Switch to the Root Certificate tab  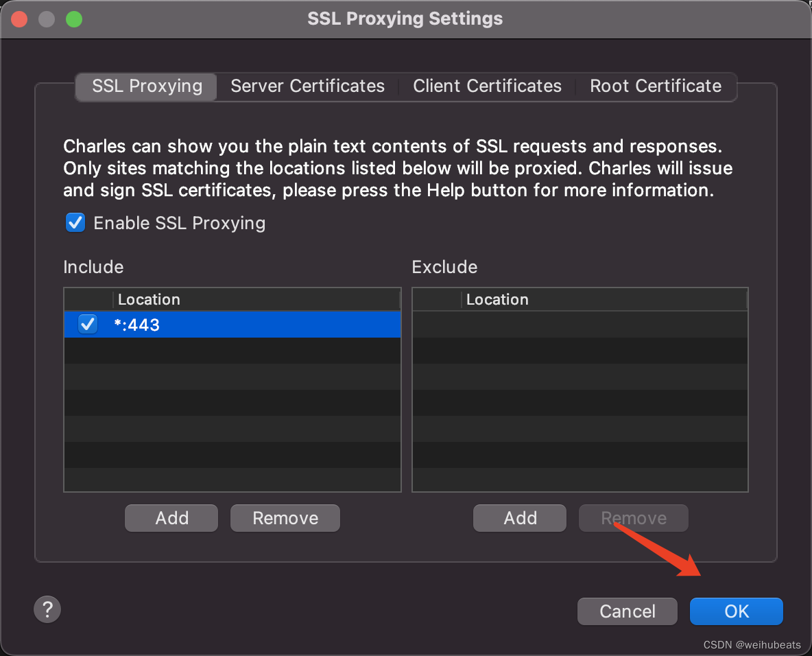pyautogui.click(x=656, y=86)
